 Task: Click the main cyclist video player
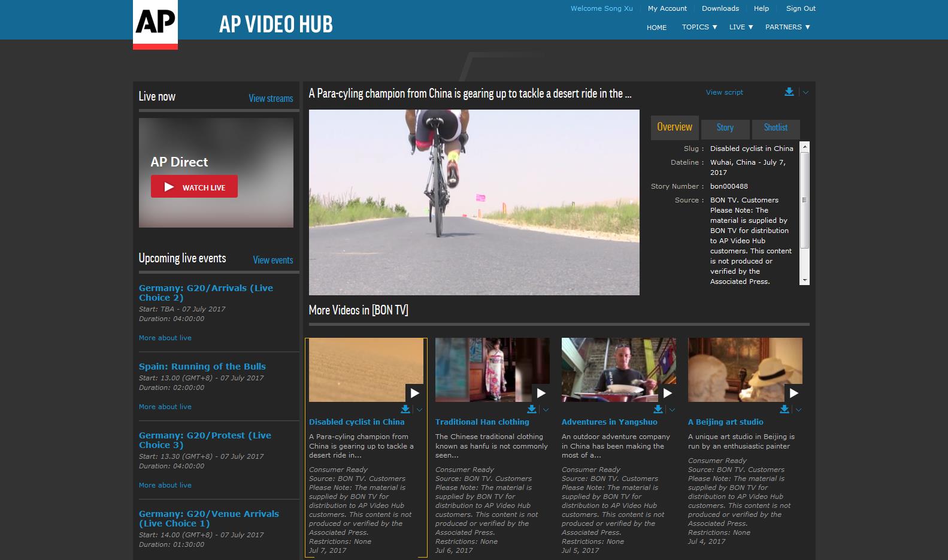click(474, 202)
